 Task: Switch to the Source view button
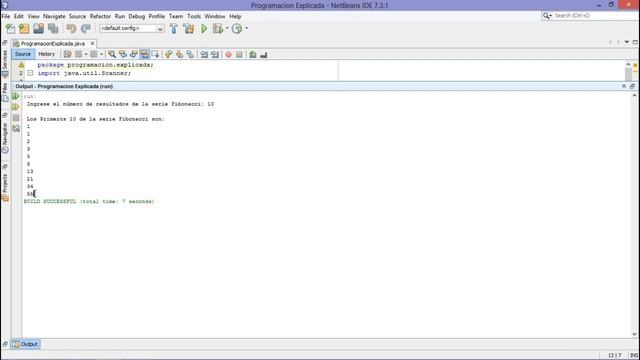coord(23,54)
